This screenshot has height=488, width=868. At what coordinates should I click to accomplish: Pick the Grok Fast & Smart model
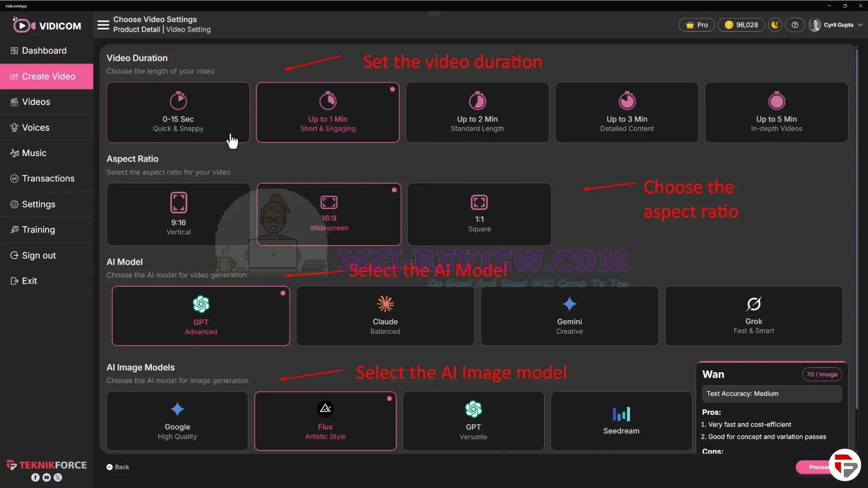[x=754, y=316]
